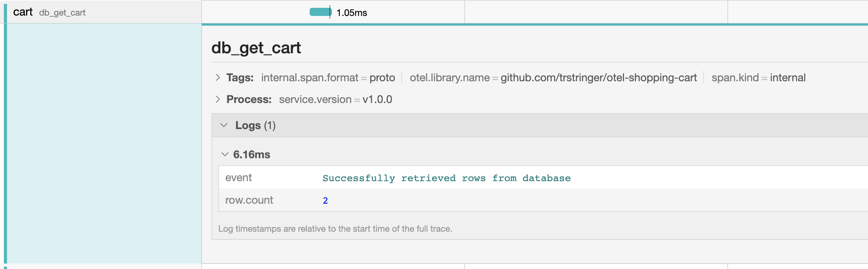Click the span.kind = internal tag
This screenshot has height=269, width=868.
pyautogui.click(x=758, y=78)
